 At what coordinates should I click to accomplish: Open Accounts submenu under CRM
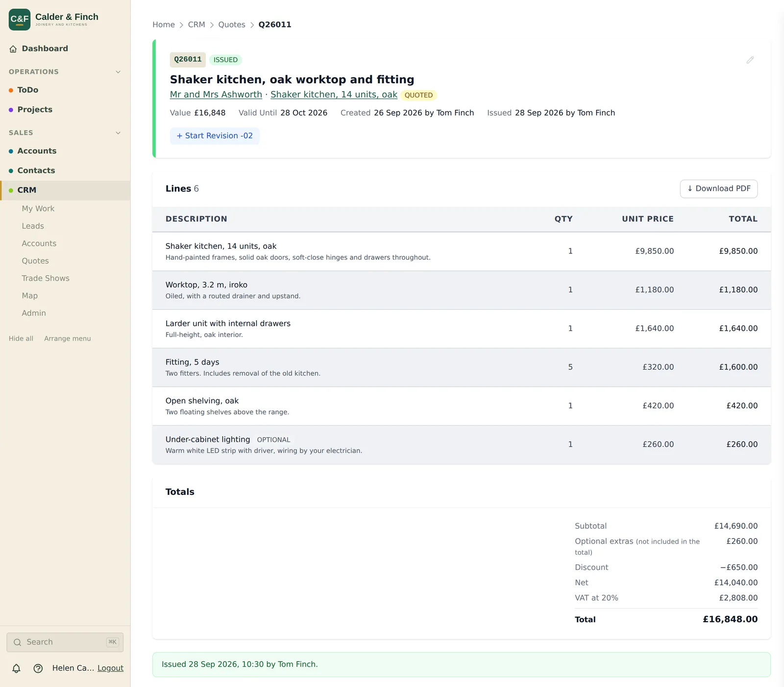pos(39,244)
